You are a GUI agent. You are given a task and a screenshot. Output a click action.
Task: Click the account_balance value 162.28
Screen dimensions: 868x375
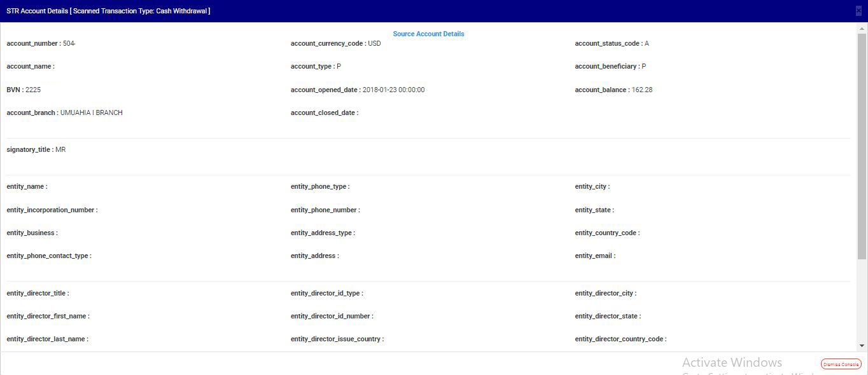click(x=641, y=90)
